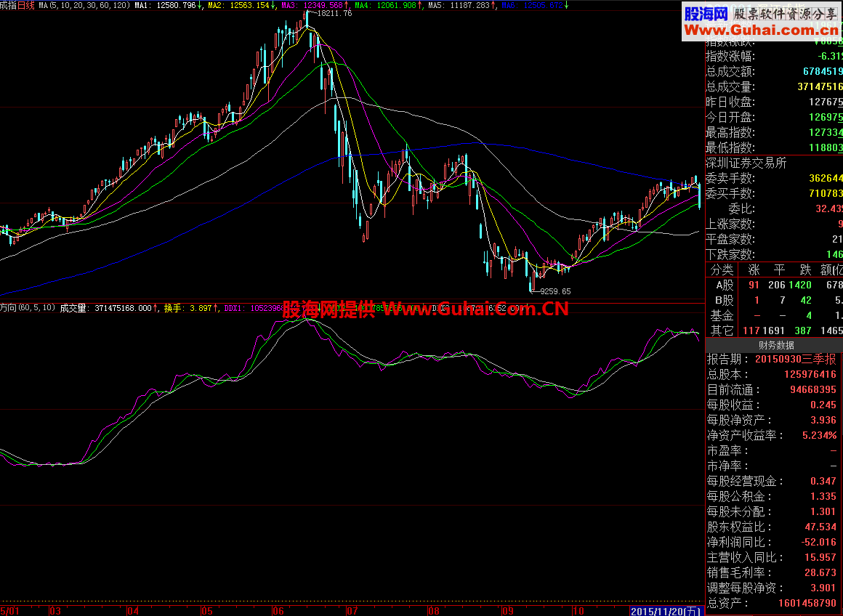Click the 分类 column header
This screenshot has height=616, width=843.
click(722, 269)
